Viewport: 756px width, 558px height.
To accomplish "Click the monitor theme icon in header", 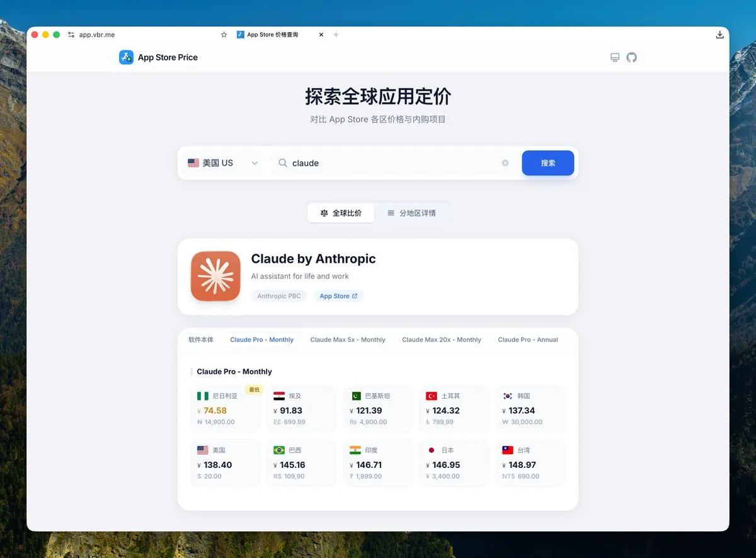I will tap(615, 57).
